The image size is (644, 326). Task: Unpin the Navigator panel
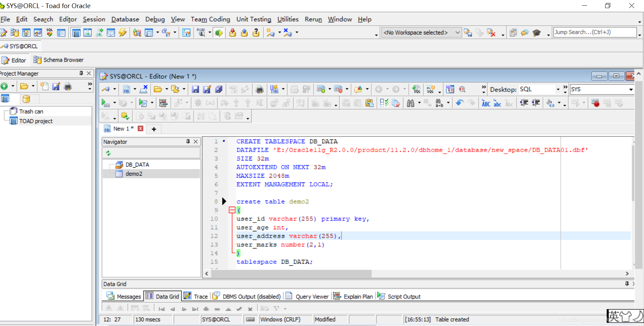188,142
